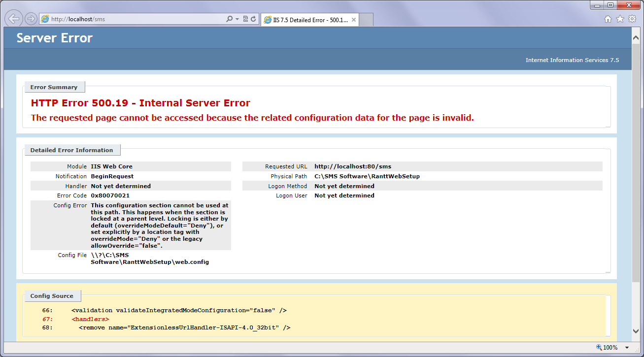Image resolution: width=644 pixels, height=357 pixels.
Task: Click the zoom magnifier icon in status bar
Action: pyautogui.click(x=599, y=347)
